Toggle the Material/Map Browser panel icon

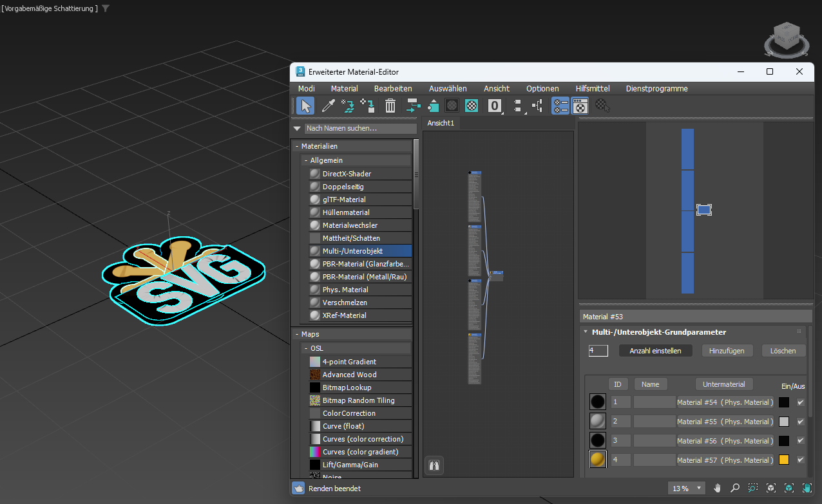[560, 106]
